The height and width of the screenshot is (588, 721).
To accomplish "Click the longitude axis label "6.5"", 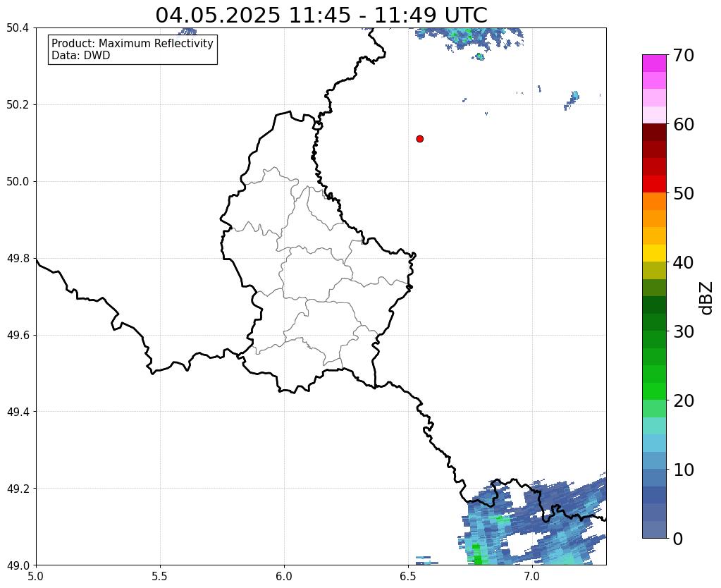I will 408,576.
